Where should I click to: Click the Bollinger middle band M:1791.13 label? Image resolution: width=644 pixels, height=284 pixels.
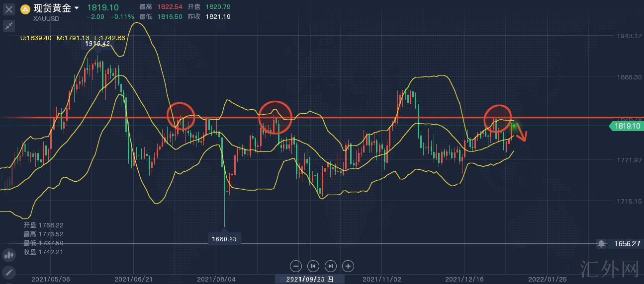click(x=73, y=38)
